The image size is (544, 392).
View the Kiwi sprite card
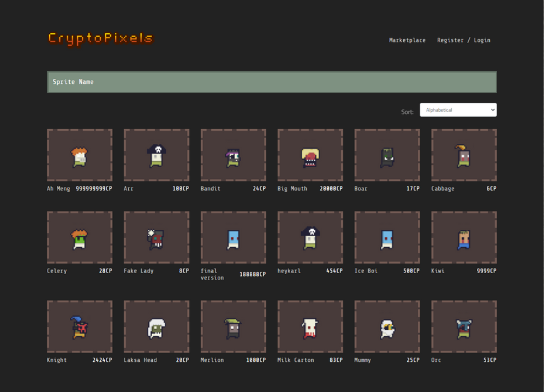click(464, 238)
